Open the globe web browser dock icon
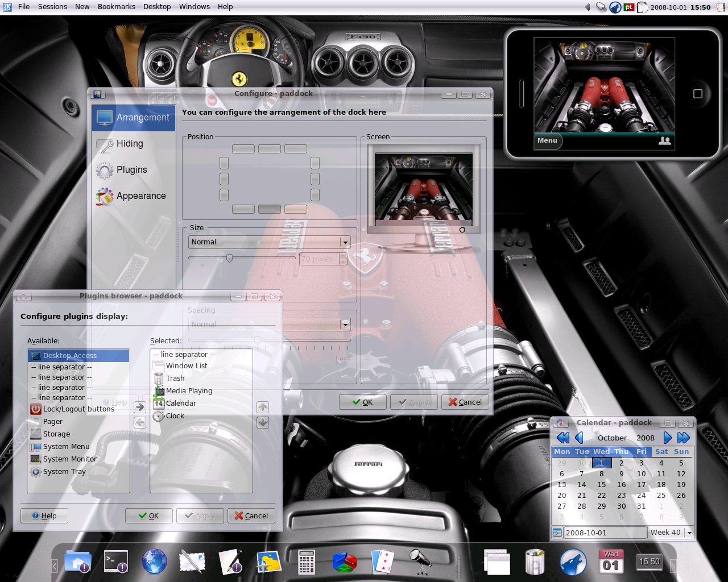Viewport: 728px width, 582px height. coord(154,562)
